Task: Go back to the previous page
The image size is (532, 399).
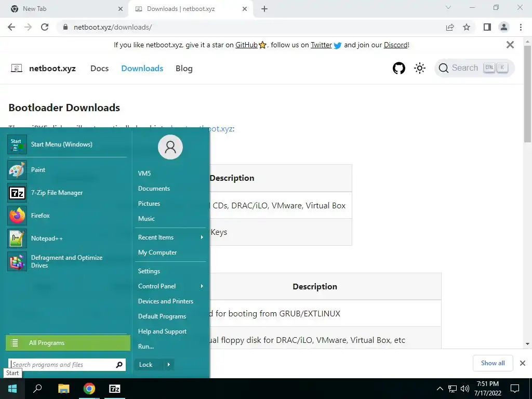Action: 11,27
